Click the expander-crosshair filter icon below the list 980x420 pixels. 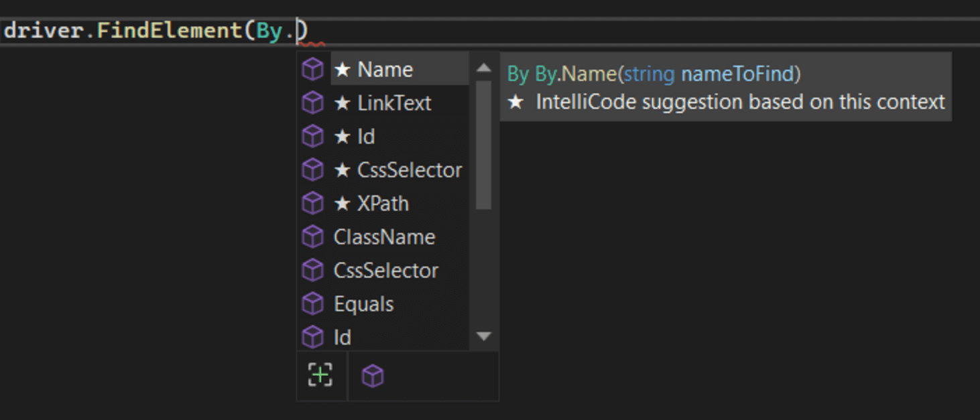pos(321,375)
